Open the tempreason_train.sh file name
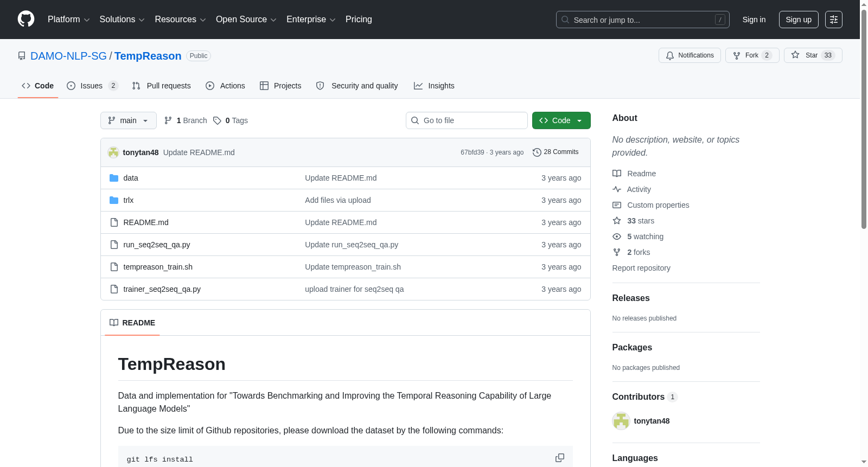The image size is (868, 467). coord(158,267)
